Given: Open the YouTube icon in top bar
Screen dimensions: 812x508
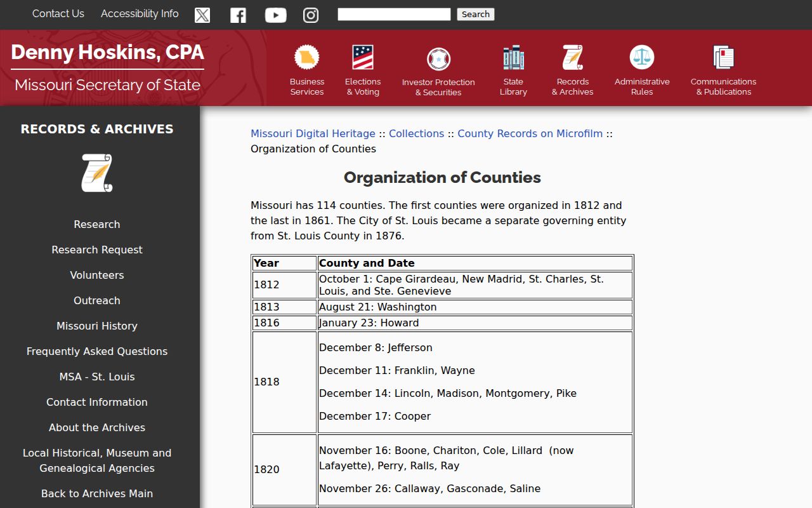Looking at the screenshot, I should pyautogui.click(x=275, y=15).
